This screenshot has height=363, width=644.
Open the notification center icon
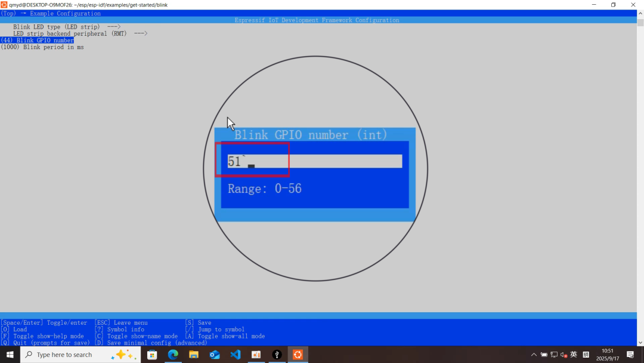click(630, 355)
